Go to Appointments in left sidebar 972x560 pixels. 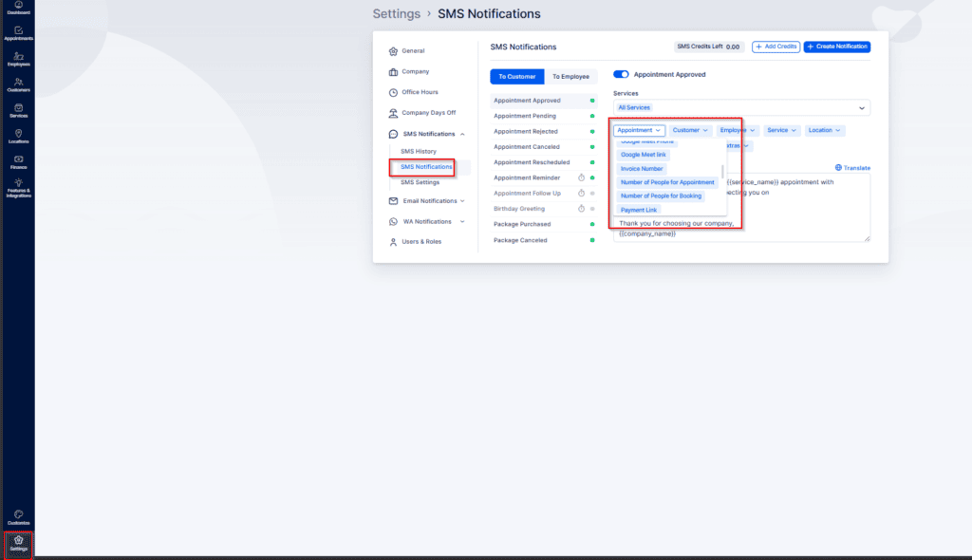click(18, 33)
